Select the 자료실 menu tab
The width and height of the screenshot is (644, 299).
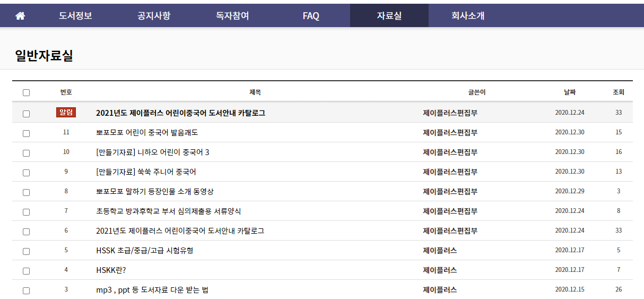pyautogui.click(x=389, y=16)
